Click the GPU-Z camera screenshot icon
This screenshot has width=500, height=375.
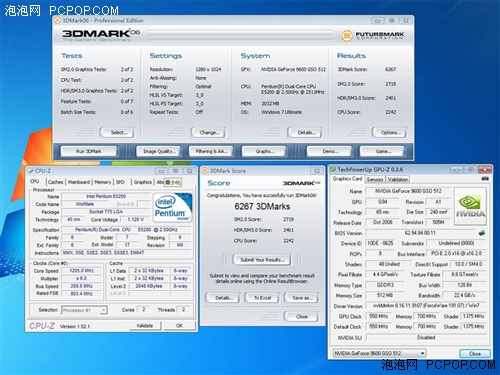(485, 179)
